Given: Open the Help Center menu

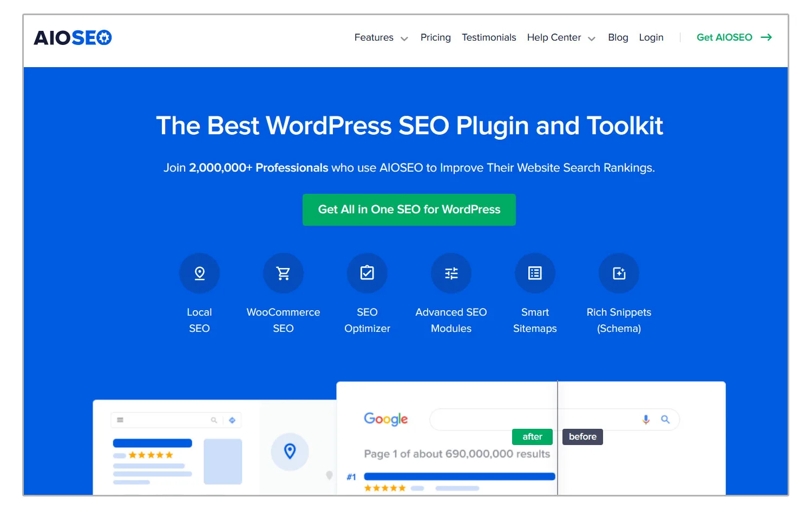Looking at the screenshot, I should coord(554,37).
